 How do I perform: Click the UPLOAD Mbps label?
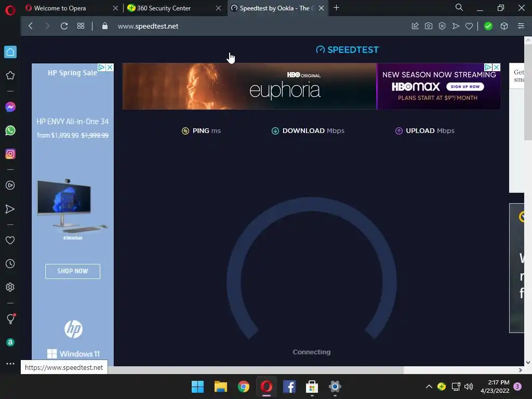(425, 130)
